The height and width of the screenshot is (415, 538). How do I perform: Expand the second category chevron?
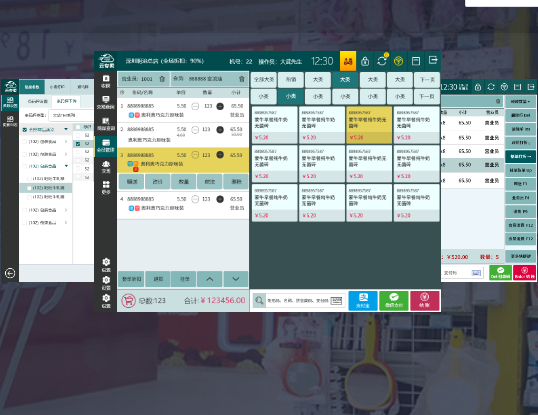click(66, 154)
